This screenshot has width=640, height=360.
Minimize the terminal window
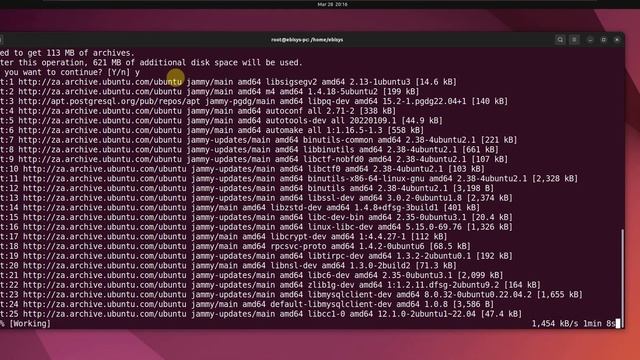(590, 40)
